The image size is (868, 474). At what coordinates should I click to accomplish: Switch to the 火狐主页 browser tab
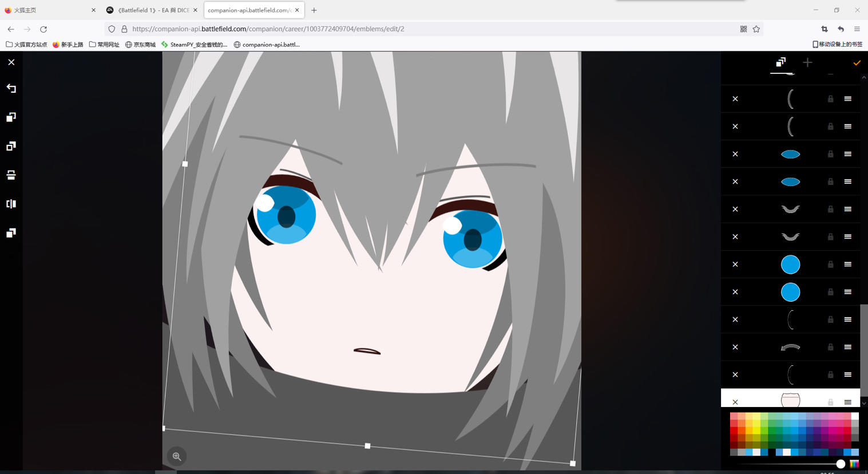tap(50, 10)
